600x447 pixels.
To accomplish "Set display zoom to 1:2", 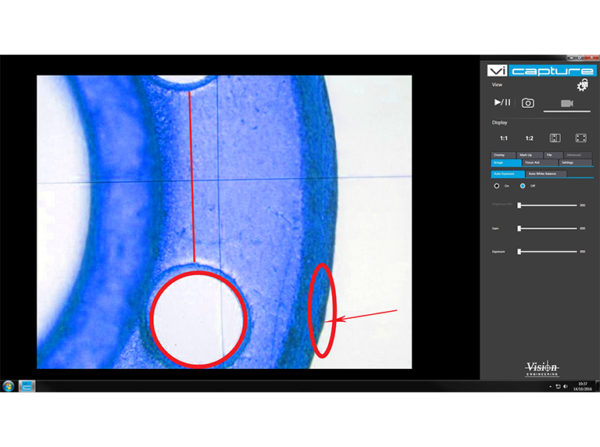I will click(x=529, y=137).
